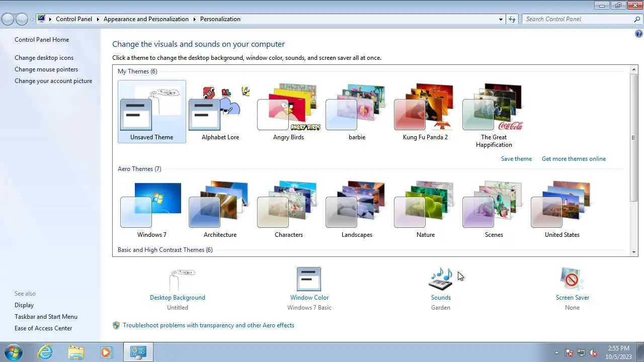Open the address bar history dropdown

pos(501,19)
